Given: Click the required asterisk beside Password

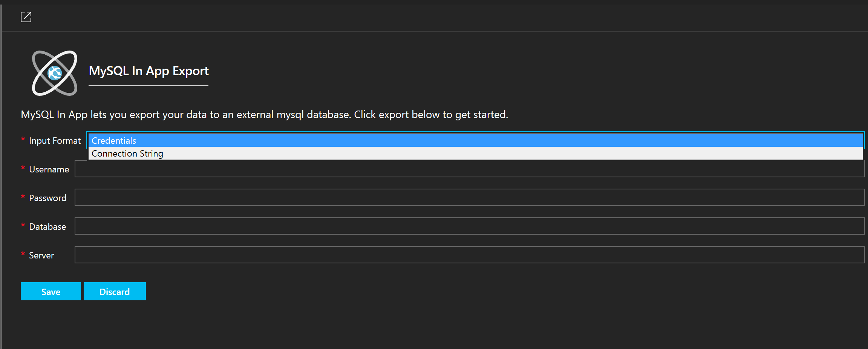Looking at the screenshot, I should tap(23, 197).
